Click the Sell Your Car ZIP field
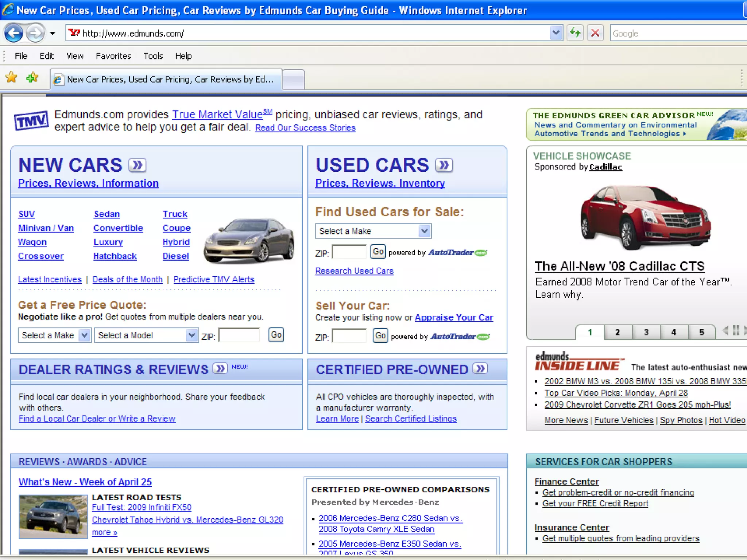 (x=349, y=336)
